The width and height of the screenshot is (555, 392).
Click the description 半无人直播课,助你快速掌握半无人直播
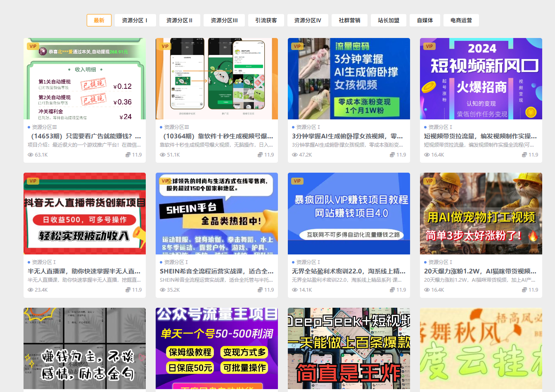tap(84, 280)
